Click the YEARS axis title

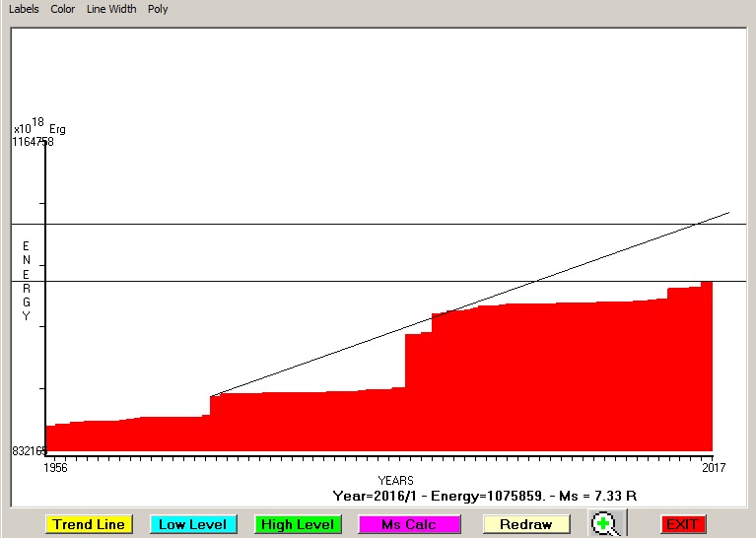pyautogui.click(x=395, y=480)
